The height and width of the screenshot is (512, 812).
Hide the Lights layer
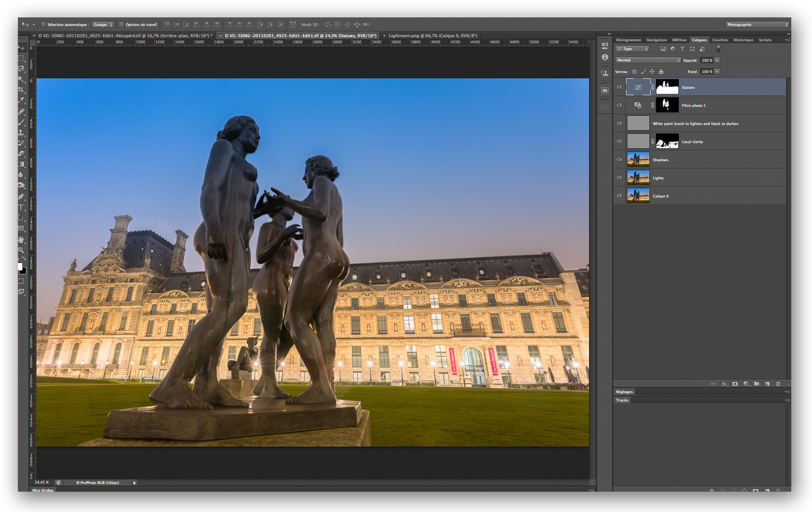pyautogui.click(x=619, y=178)
